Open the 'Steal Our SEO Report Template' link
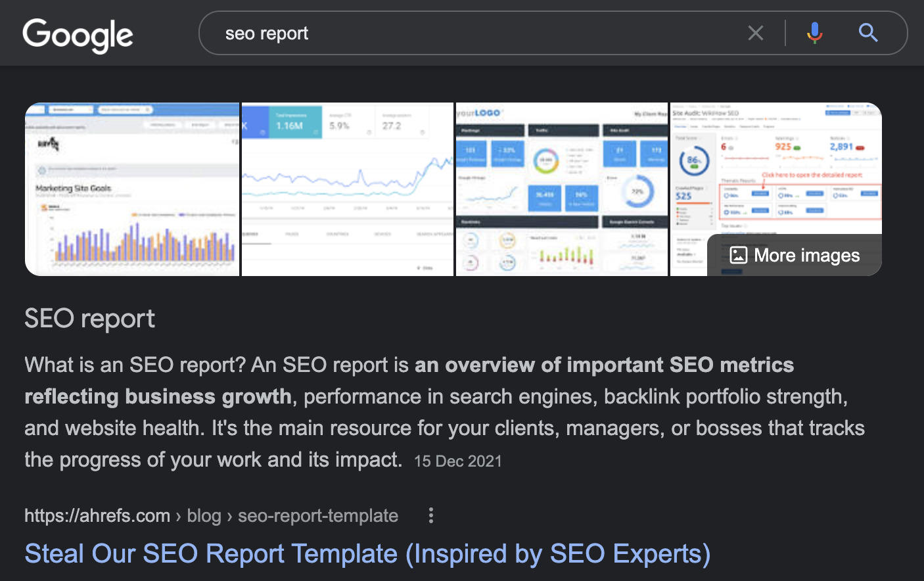Image resolution: width=924 pixels, height=581 pixels. coord(367,553)
